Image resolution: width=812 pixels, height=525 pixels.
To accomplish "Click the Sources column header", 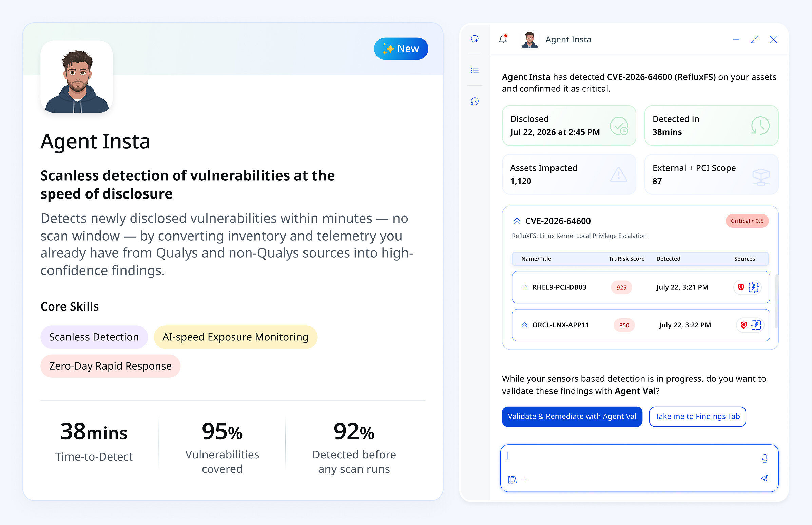I will pyautogui.click(x=745, y=259).
